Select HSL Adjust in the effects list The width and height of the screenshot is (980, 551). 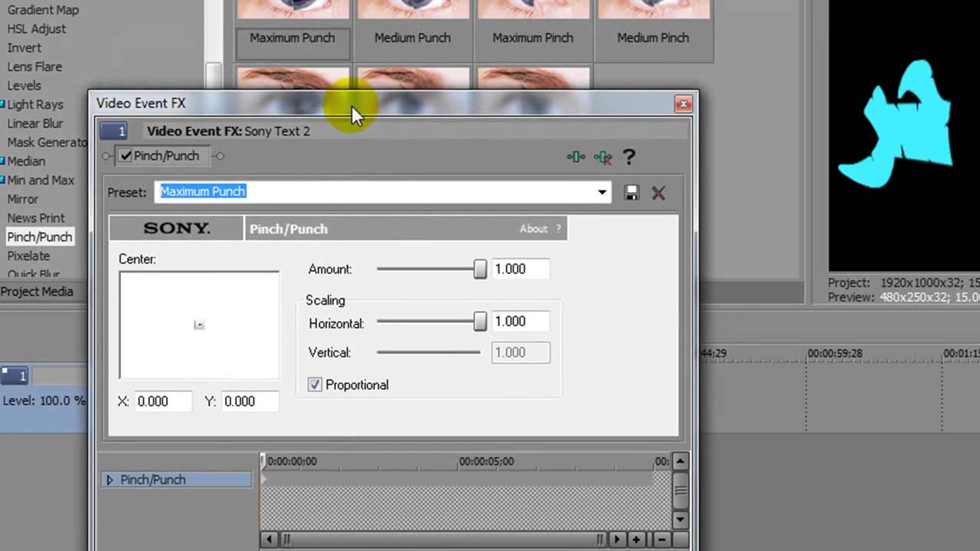click(x=37, y=29)
